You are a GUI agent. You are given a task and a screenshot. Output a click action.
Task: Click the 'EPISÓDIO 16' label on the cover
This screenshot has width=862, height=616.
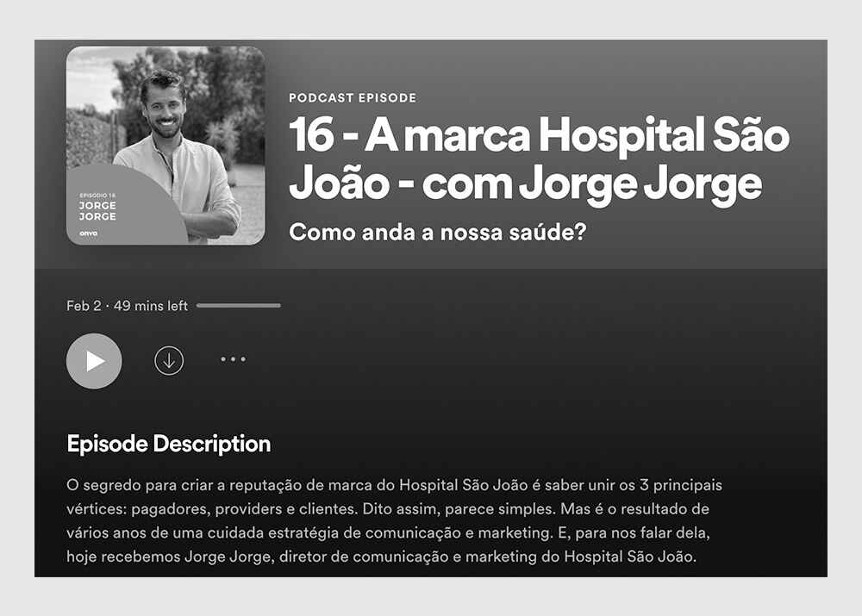tap(98, 196)
